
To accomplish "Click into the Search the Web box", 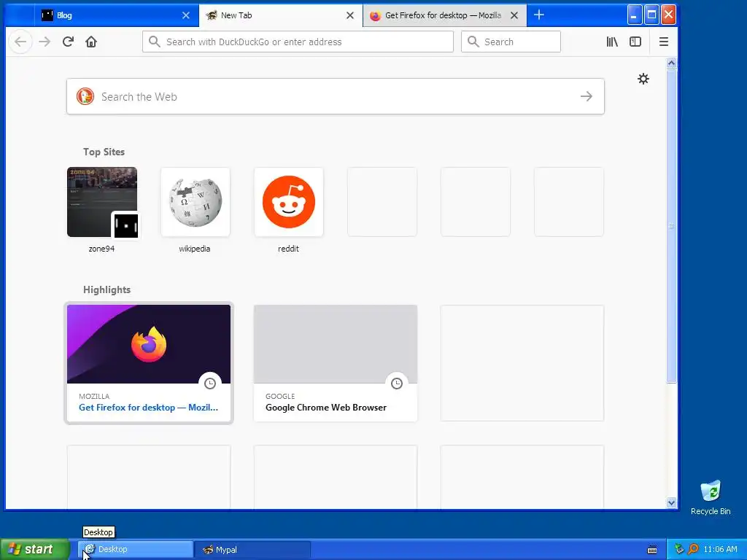I will pyautogui.click(x=336, y=97).
